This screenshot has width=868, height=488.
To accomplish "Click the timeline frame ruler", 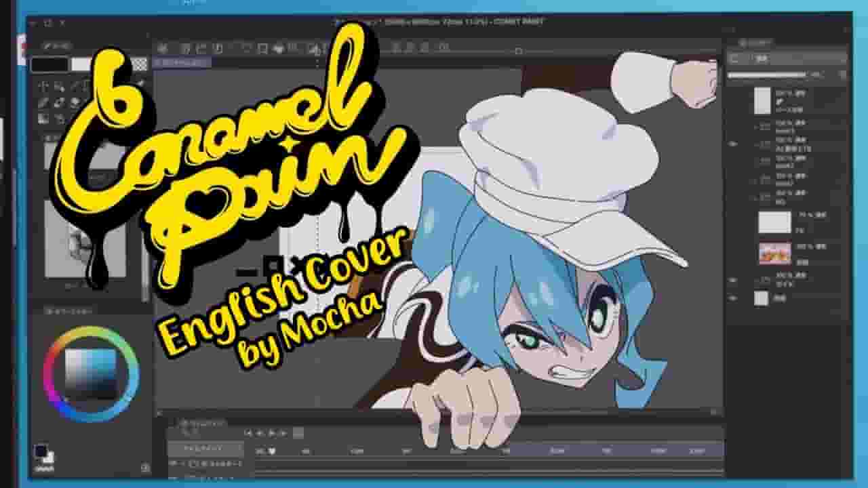I will (488, 450).
